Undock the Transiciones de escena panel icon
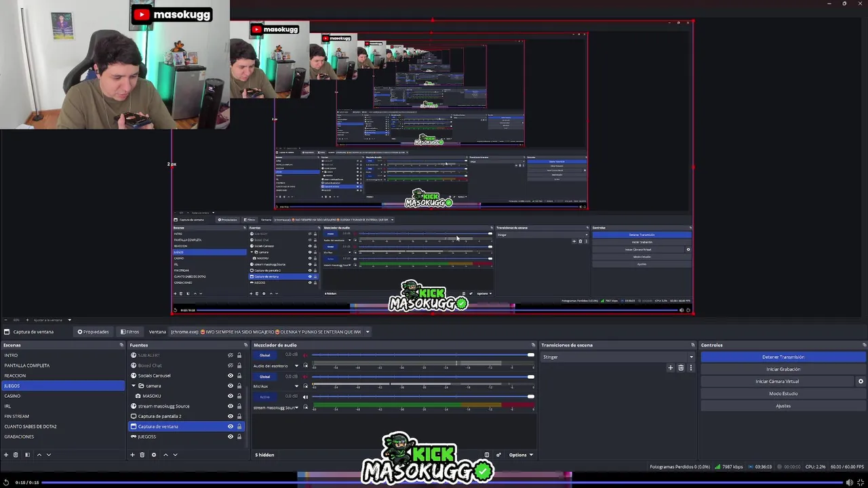This screenshot has height=488, width=868. coord(693,345)
